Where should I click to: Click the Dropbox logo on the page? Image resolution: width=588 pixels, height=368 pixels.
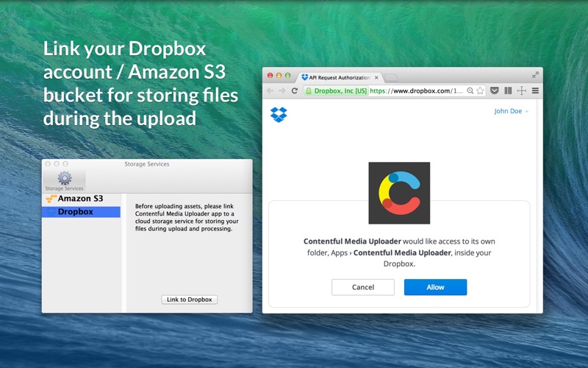[x=279, y=115]
